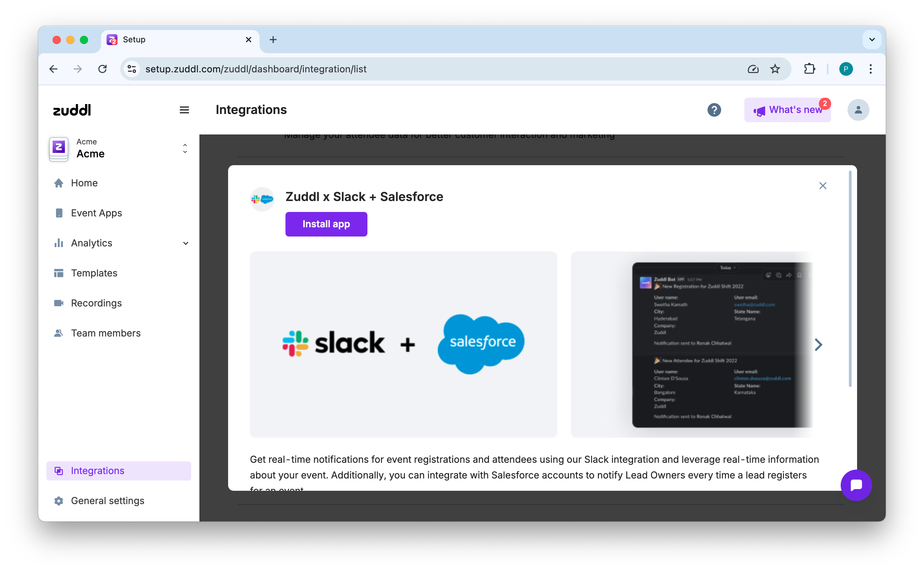924x572 pixels.
Task: Toggle the hamburger sidebar menu icon
Action: click(184, 110)
